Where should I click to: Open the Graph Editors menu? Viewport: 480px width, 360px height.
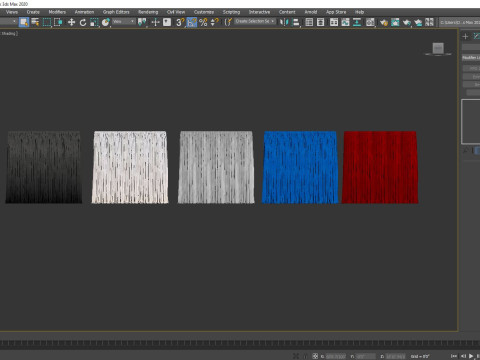(x=116, y=12)
